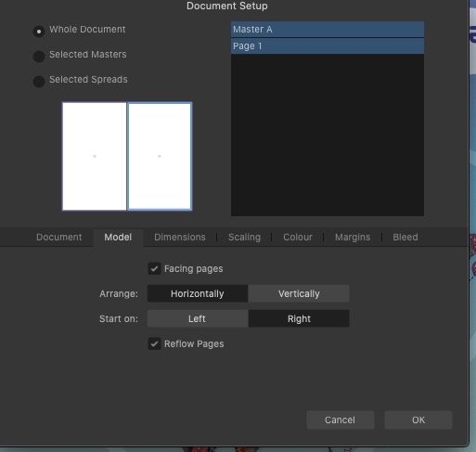Switch to the Model tab
Viewport: 476px width, 452px height.
[118, 237]
